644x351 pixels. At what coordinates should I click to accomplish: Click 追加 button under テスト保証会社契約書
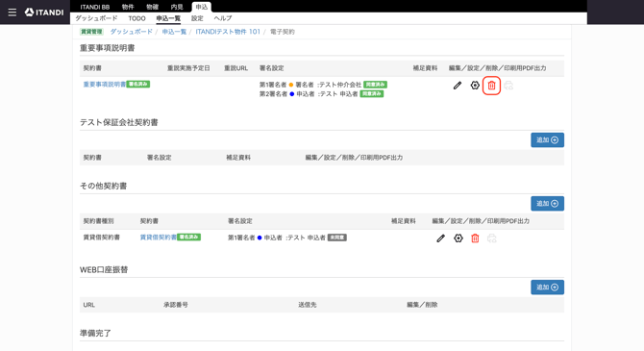point(547,140)
